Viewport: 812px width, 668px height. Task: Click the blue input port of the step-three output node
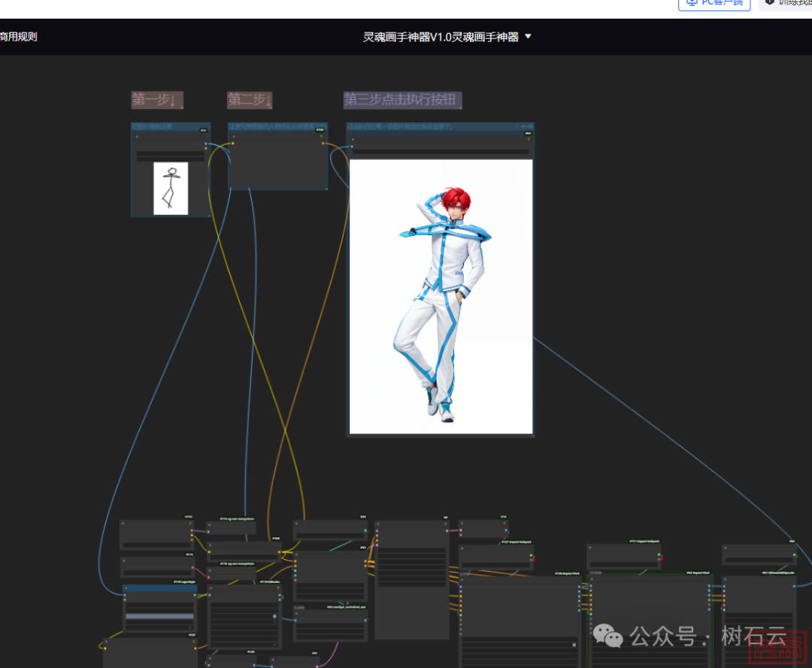click(x=352, y=147)
